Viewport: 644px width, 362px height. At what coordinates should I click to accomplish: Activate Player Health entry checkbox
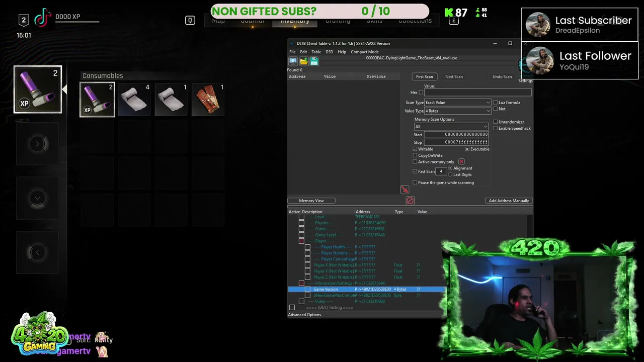tap(307, 247)
